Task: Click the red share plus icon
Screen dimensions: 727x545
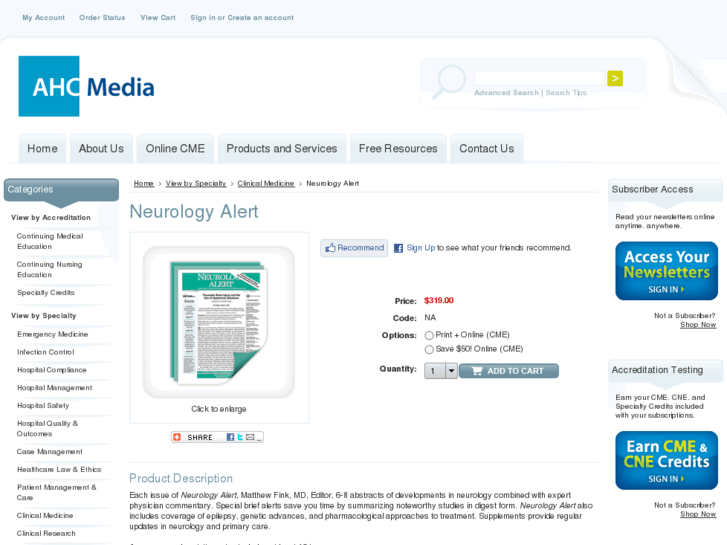Action: [x=177, y=437]
